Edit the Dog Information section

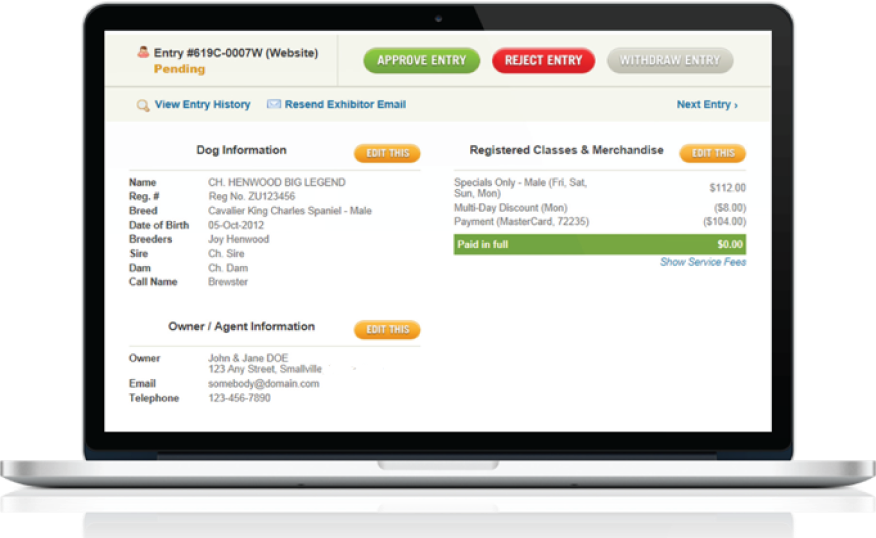click(387, 153)
